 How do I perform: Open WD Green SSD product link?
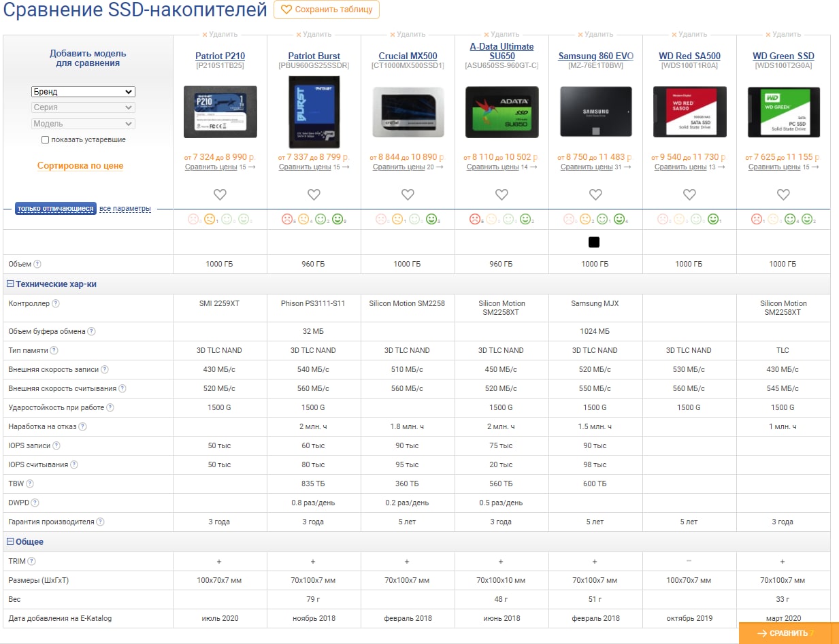tap(783, 56)
